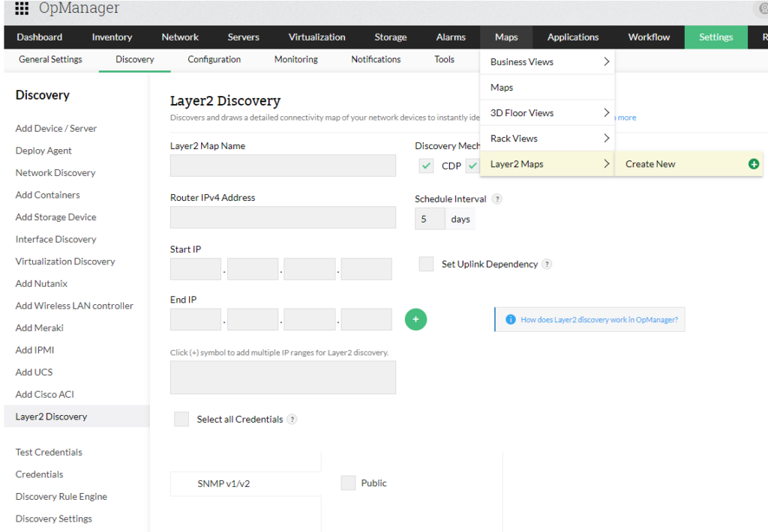This screenshot has height=532, width=768.
Task: Select Layer2 Maps menu item
Action: click(x=547, y=163)
